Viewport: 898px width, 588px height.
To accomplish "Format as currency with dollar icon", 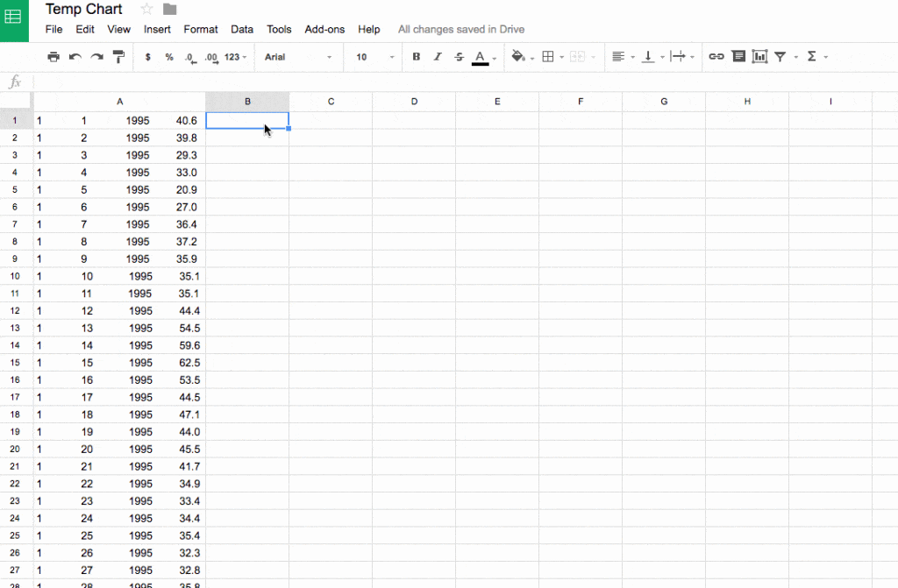I will pyautogui.click(x=147, y=57).
